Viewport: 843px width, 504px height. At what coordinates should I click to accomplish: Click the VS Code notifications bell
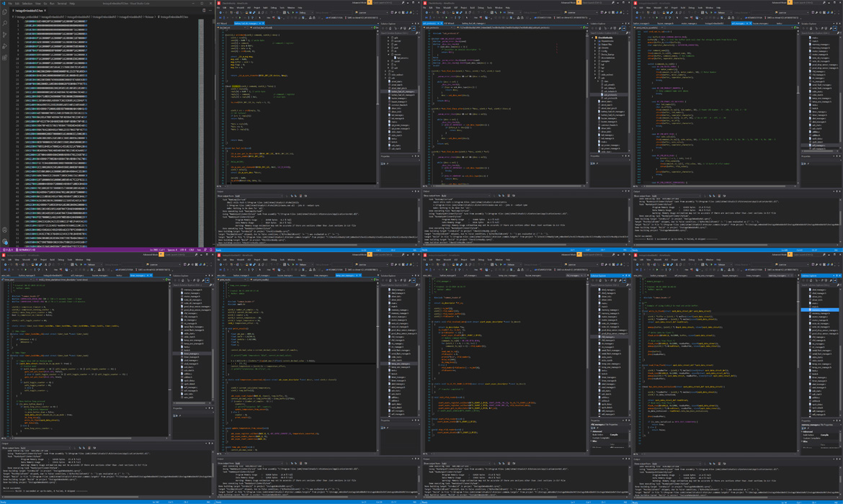point(209,250)
